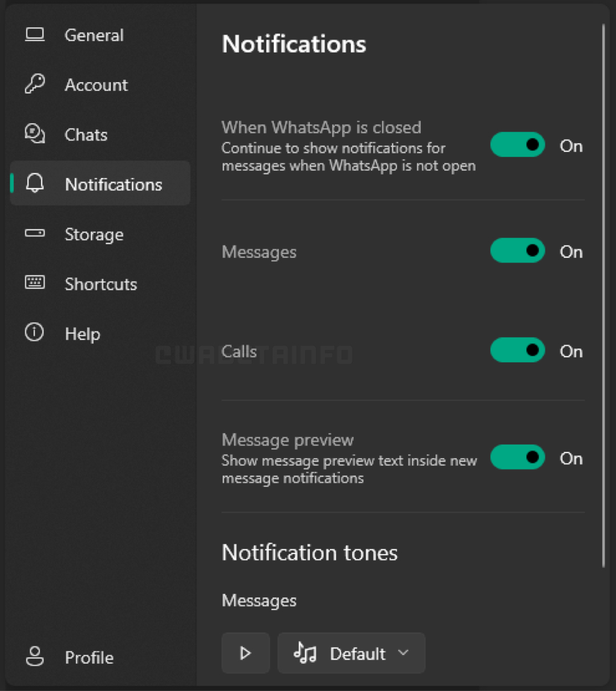Viewport: 616px width, 691px height.
Task: Navigate to the Help section
Action: [x=82, y=333]
